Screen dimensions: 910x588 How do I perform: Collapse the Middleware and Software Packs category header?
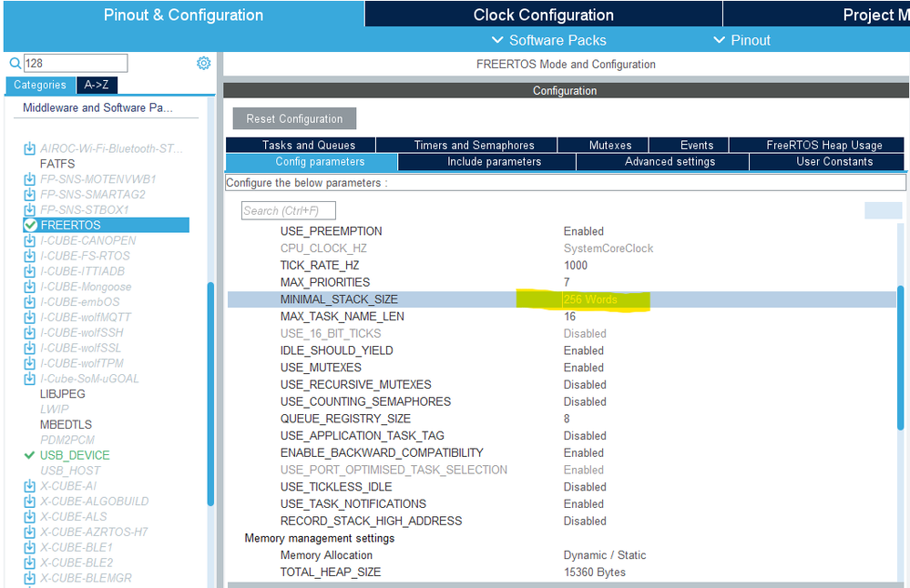[97, 107]
